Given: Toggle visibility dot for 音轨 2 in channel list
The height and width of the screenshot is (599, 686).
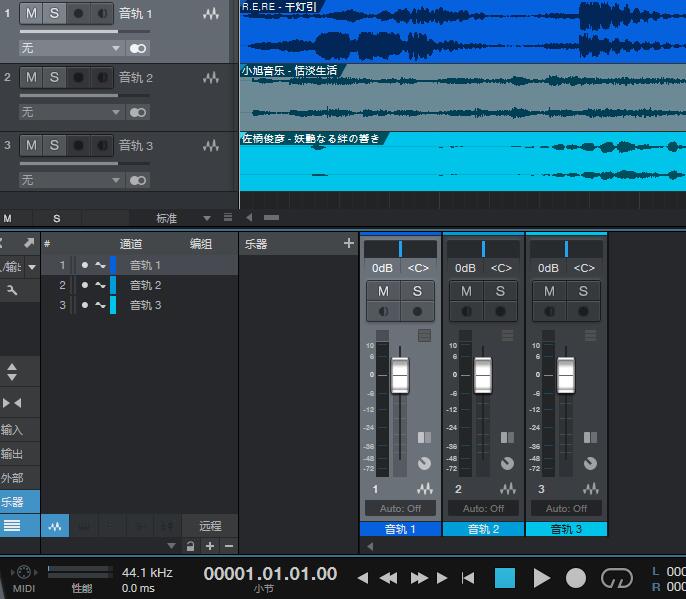Looking at the screenshot, I should tap(85, 285).
